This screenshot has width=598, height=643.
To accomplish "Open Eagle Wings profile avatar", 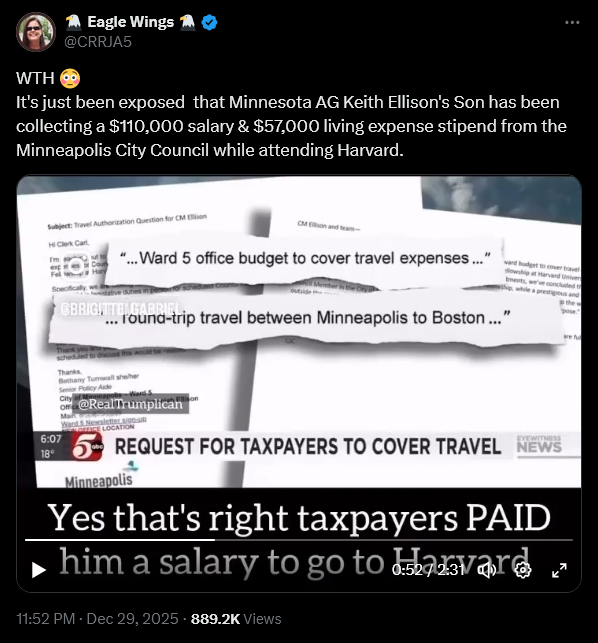I will tap(36, 32).
